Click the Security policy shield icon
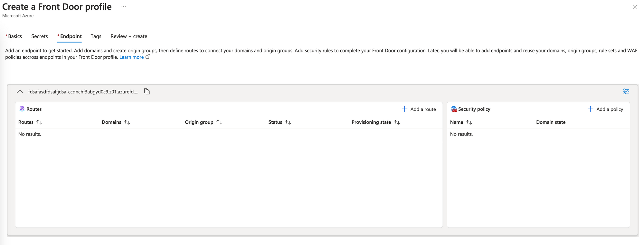Image resolution: width=644 pixels, height=245 pixels. pos(454,109)
